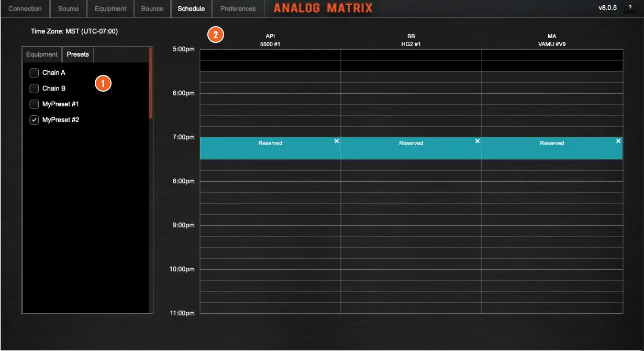Viewport: 644px width, 351px height.
Task: Select the Reserved block under BB
Action: click(x=411, y=148)
